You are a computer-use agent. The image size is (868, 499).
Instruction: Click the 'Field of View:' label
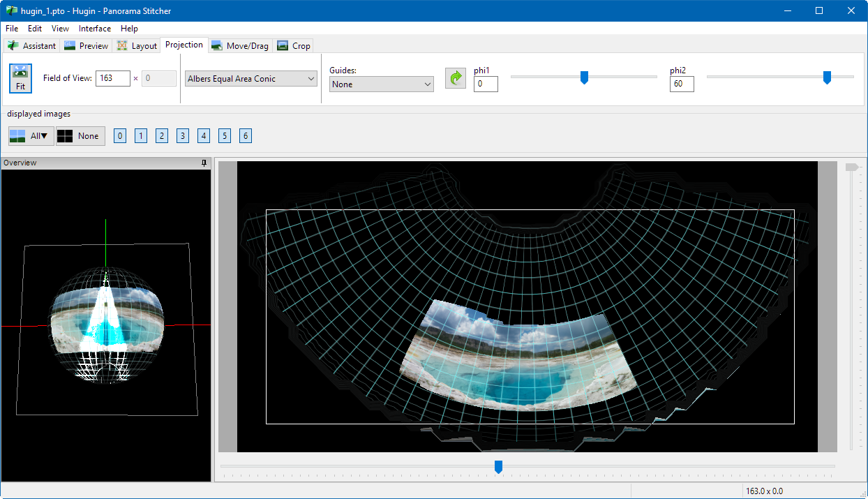(x=67, y=78)
